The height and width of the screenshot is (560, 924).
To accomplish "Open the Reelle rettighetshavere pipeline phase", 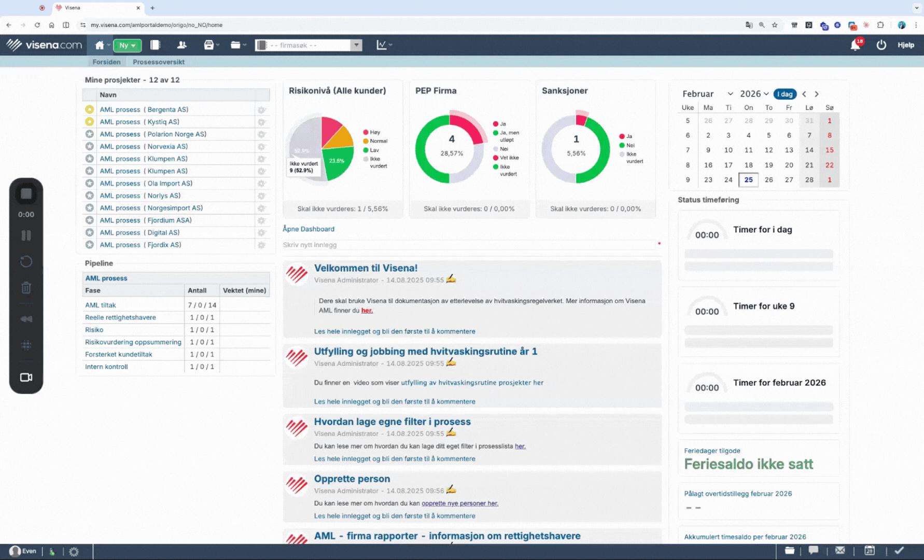I will [x=120, y=317].
